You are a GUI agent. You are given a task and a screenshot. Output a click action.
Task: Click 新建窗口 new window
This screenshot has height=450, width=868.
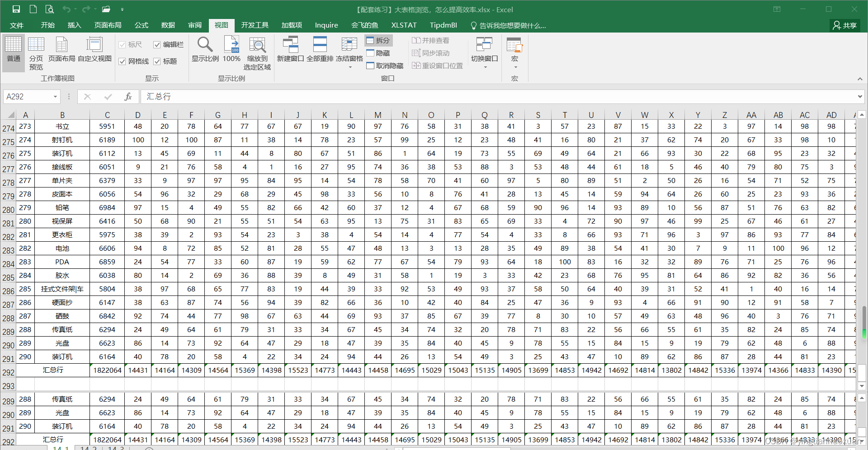click(290, 50)
